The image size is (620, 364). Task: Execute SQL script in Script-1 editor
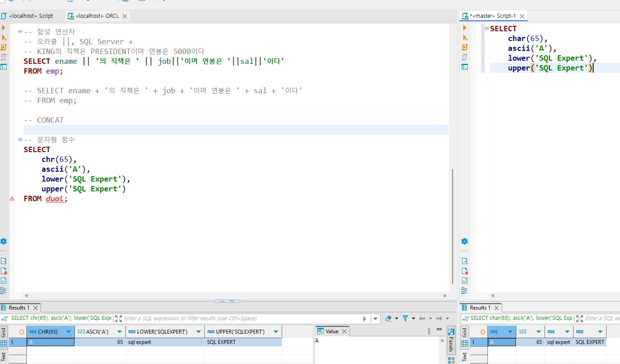point(465,47)
